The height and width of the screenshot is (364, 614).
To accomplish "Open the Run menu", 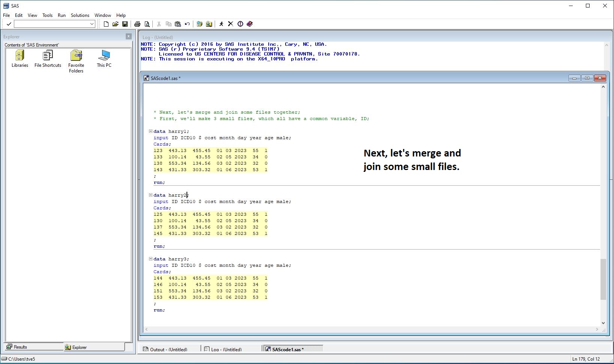I will point(62,15).
